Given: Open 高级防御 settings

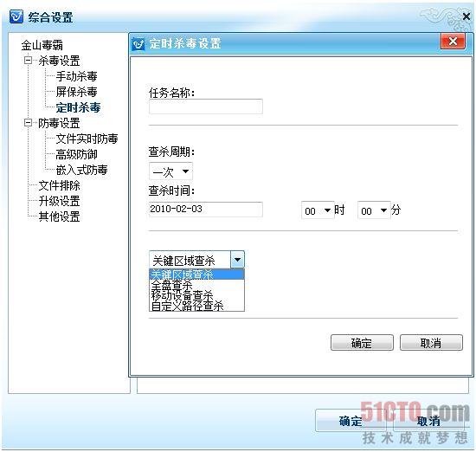Looking at the screenshot, I should (x=76, y=154).
